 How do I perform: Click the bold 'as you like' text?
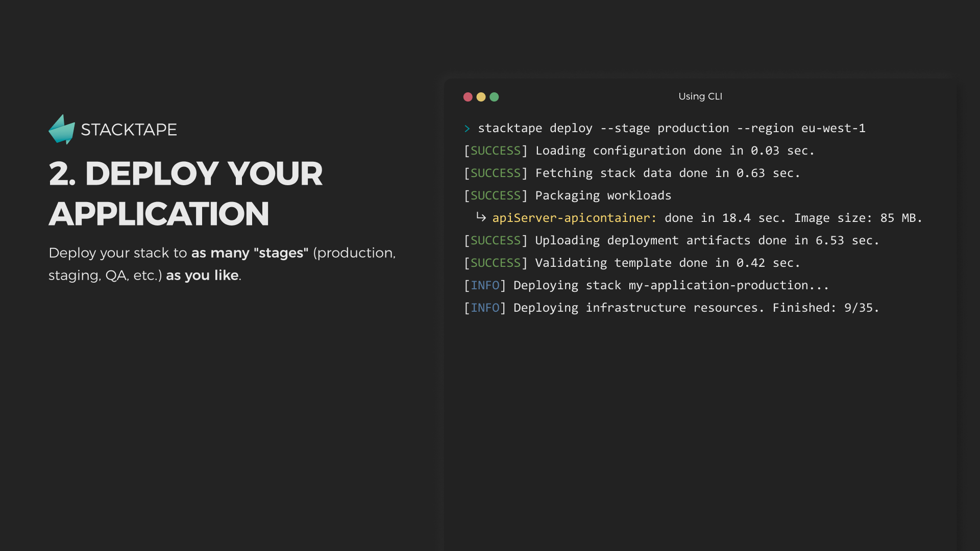[x=202, y=275]
